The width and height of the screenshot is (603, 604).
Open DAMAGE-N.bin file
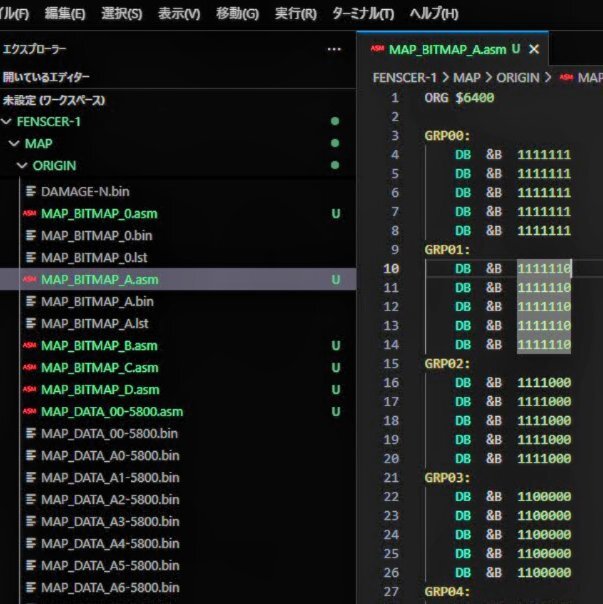point(85,191)
